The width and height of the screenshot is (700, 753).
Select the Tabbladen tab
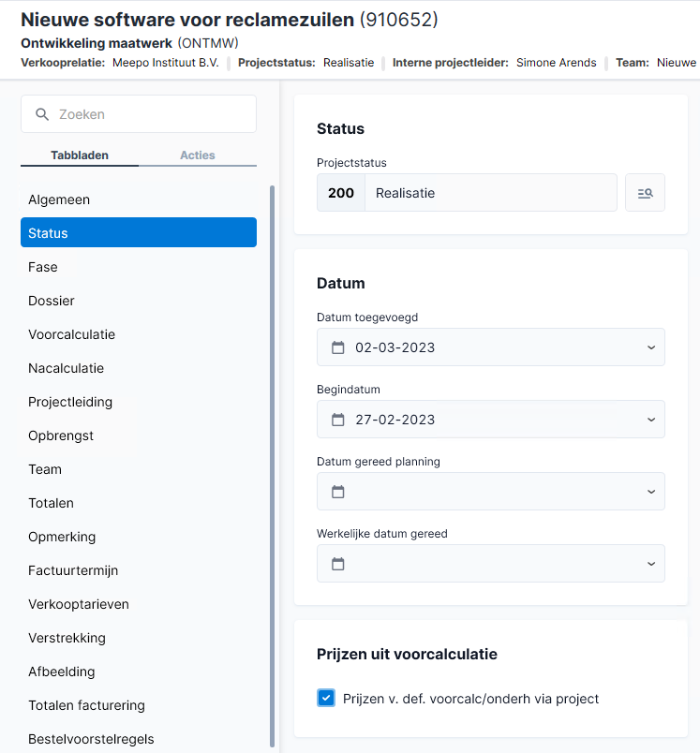pyautogui.click(x=80, y=155)
